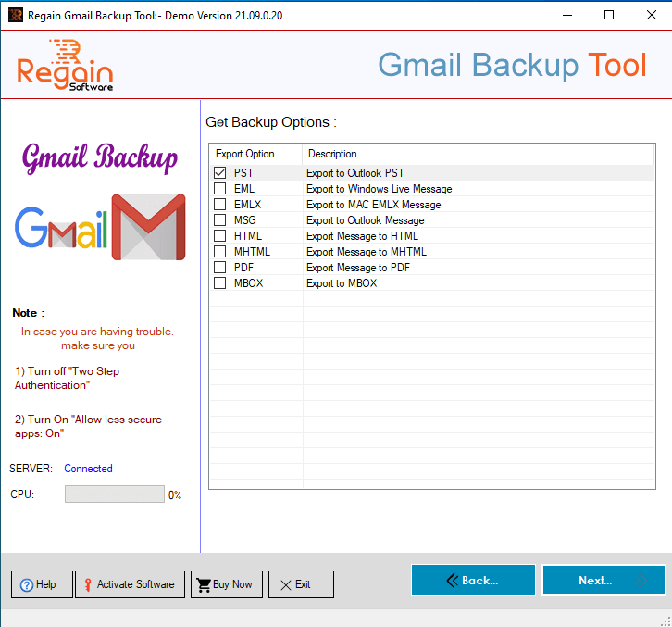Image resolution: width=672 pixels, height=627 pixels.
Task: Open Activate Software dialog
Action: 130,584
